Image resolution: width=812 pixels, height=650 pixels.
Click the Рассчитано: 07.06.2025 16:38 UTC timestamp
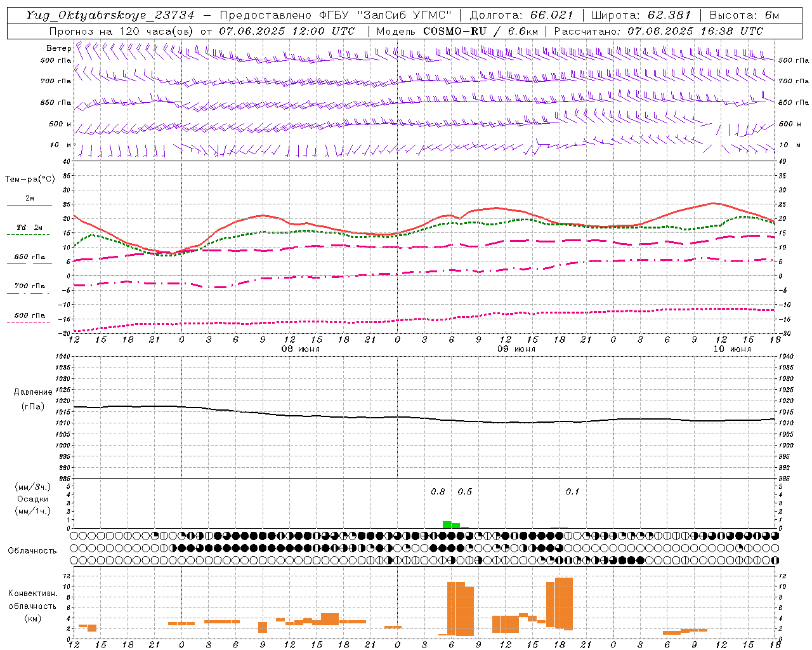pos(658,31)
